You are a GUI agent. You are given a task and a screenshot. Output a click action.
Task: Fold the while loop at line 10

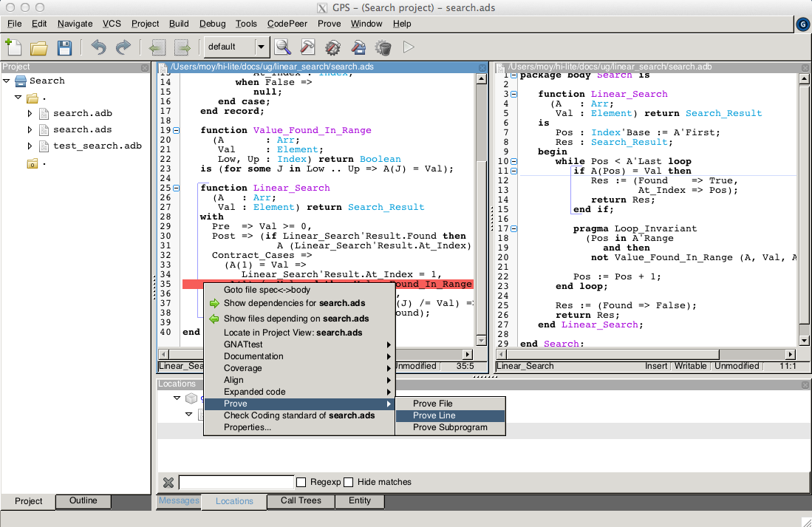(514, 161)
